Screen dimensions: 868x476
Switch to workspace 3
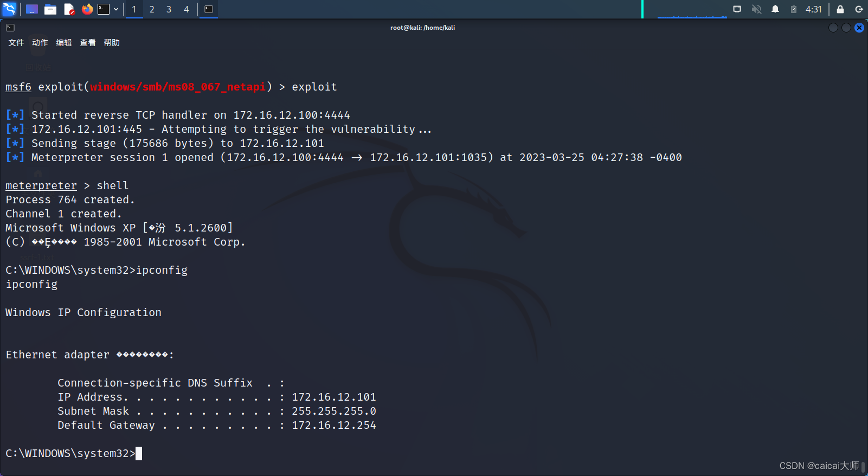pos(169,9)
